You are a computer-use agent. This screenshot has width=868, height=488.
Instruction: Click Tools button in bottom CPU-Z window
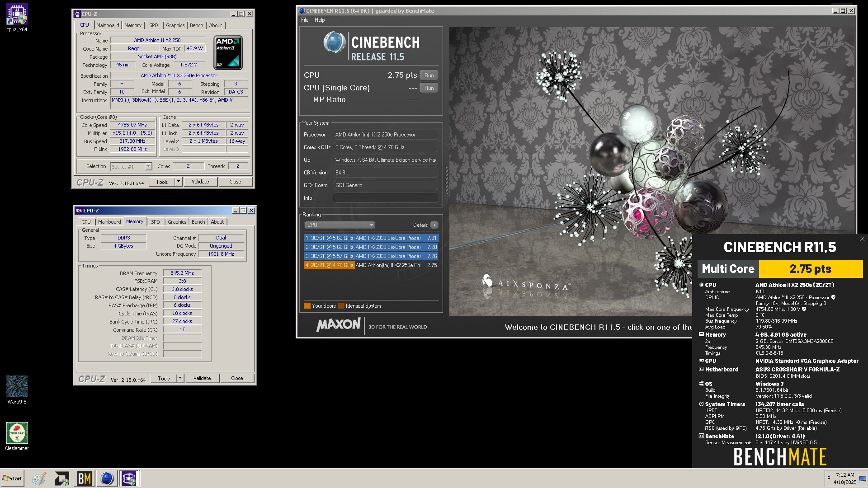[164, 378]
